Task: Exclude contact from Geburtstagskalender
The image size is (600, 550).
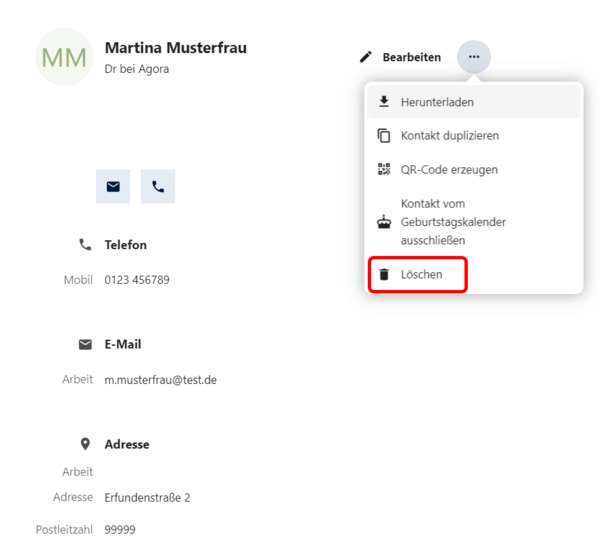Action: pyautogui.click(x=474, y=222)
